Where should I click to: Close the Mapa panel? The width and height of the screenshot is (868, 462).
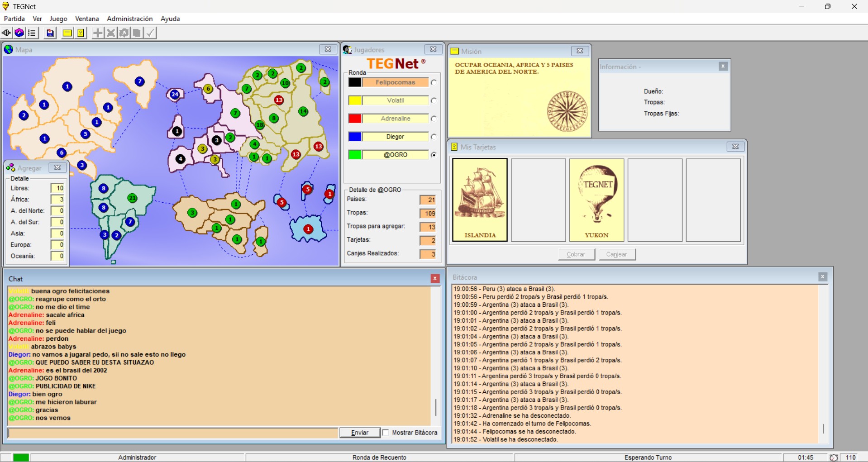point(328,49)
